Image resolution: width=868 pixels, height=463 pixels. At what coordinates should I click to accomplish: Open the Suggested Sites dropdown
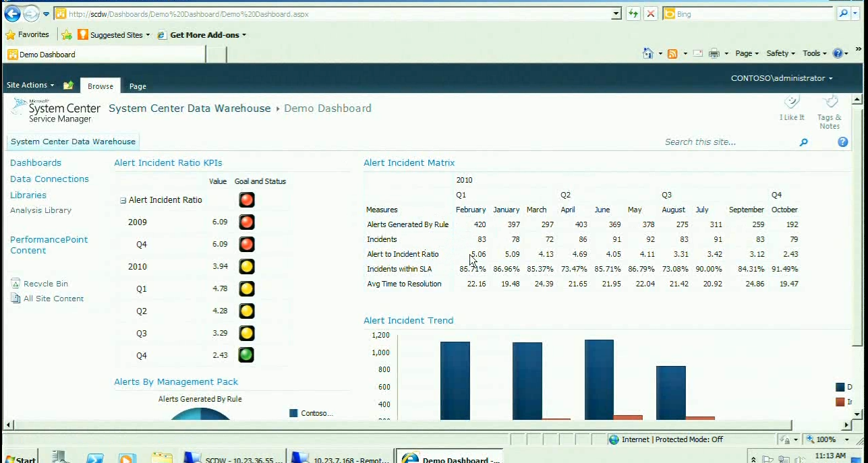(x=115, y=35)
